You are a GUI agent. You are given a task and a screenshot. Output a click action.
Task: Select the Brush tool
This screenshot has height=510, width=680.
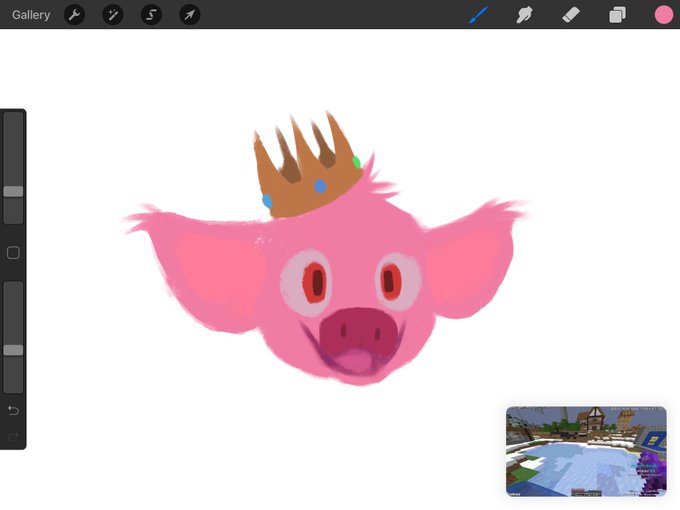[x=478, y=15]
